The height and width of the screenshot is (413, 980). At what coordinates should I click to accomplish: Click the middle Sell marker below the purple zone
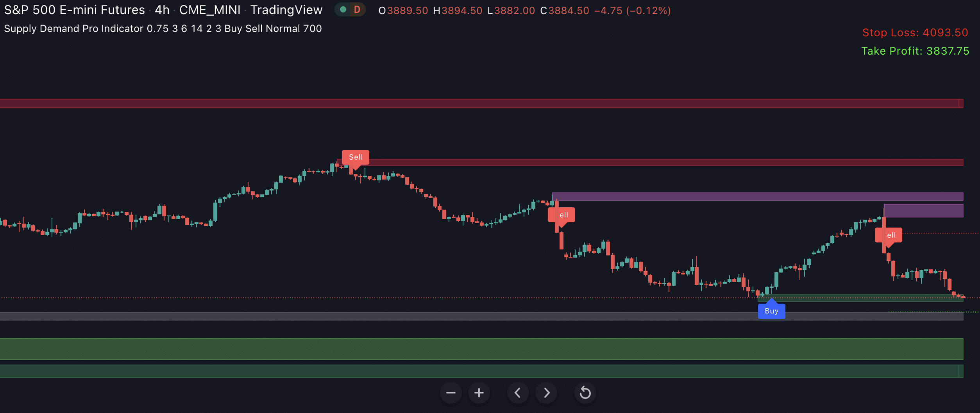562,215
